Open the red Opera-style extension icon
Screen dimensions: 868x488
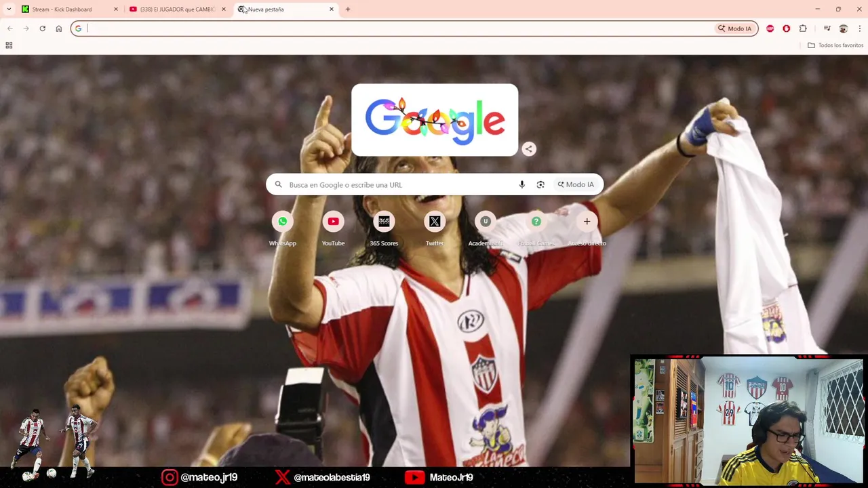click(x=786, y=28)
